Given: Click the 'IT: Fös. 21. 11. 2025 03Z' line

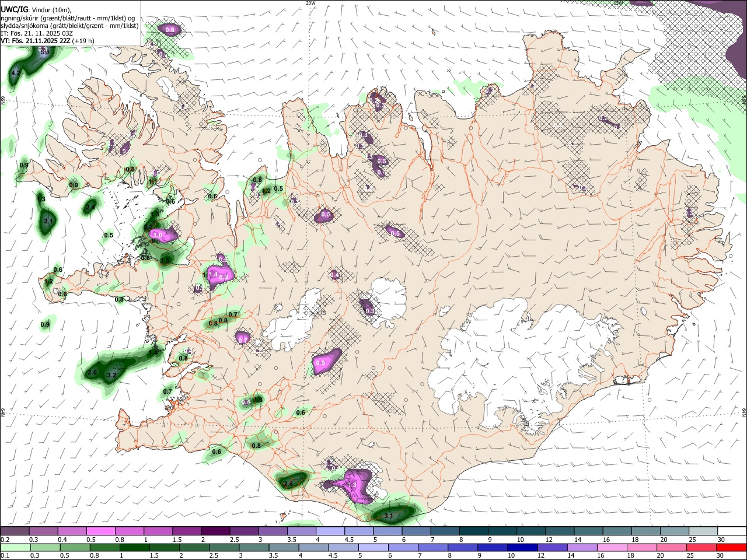Looking at the screenshot, I should click(37, 33).
